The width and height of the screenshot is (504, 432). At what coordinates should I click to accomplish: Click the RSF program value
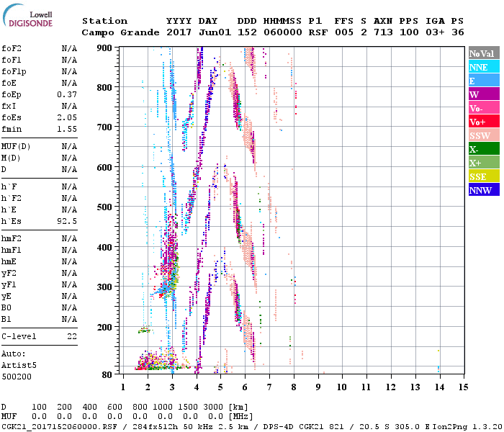(318, 32)
